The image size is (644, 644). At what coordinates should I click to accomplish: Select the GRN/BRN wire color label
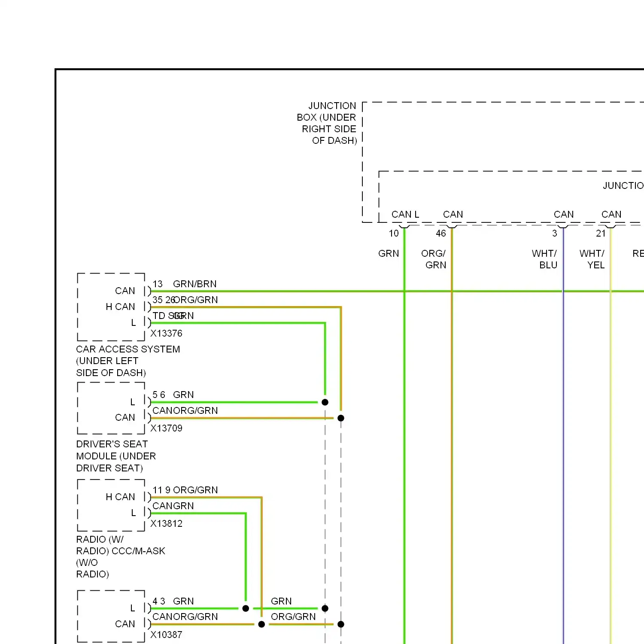coord(195,284)
